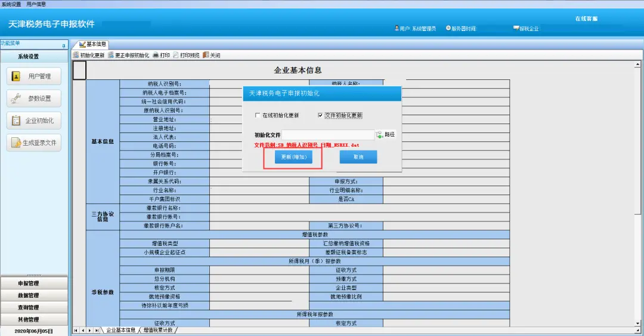Click the vertical scrollbar up arrow
This screenshot has height=336, width=644.
point(637,64)
